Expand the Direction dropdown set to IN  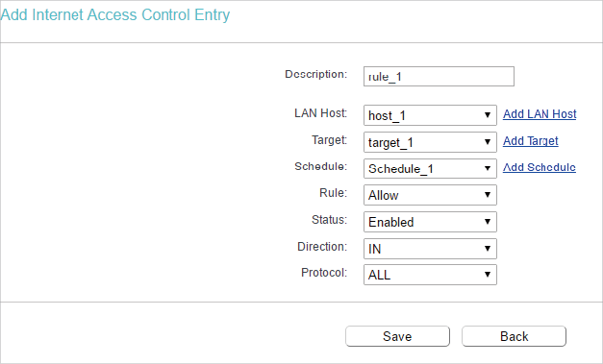click(430, 249)
